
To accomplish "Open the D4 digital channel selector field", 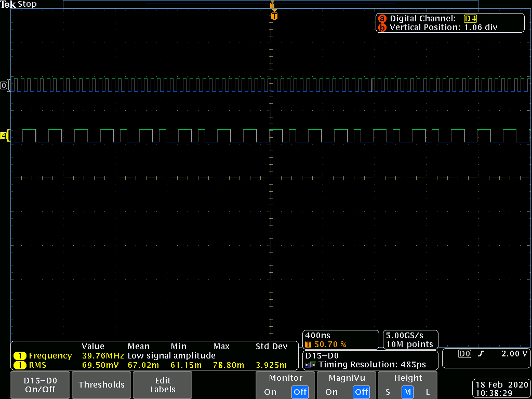I will pos(470,19).
